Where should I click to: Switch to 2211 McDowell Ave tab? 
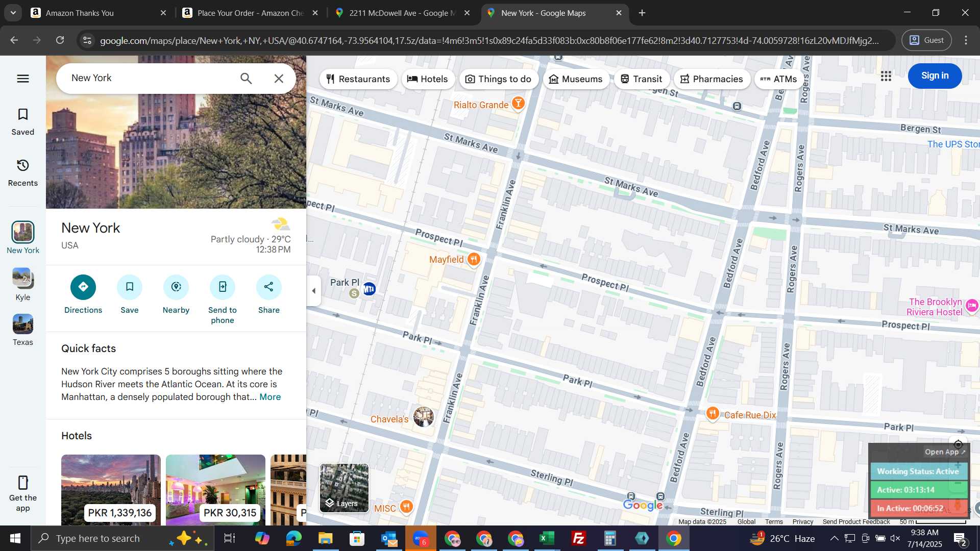(402, 13)
